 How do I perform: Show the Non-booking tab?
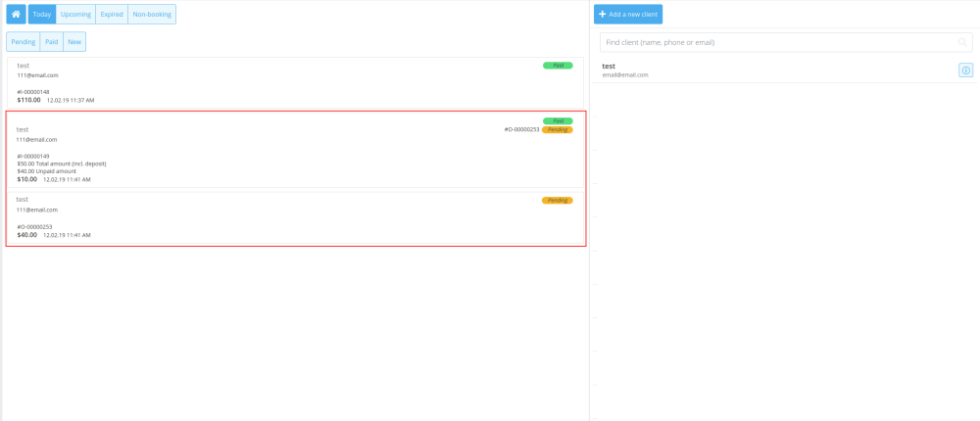click(152, 15)
